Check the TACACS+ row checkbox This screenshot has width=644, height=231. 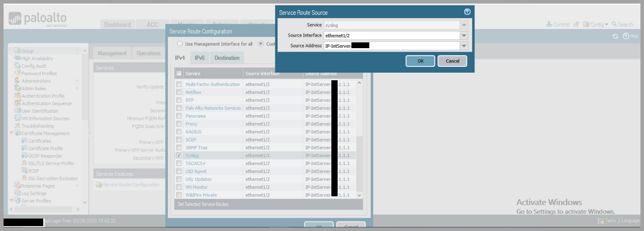click(x=179, y=163)
